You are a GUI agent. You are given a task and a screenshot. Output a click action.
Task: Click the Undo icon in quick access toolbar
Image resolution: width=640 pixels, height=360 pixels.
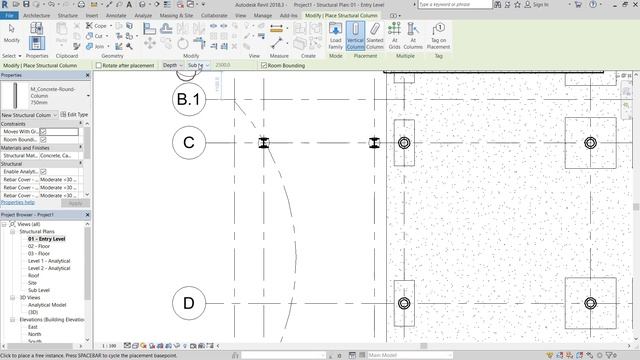pyautogui.click(x=52, y=4)
